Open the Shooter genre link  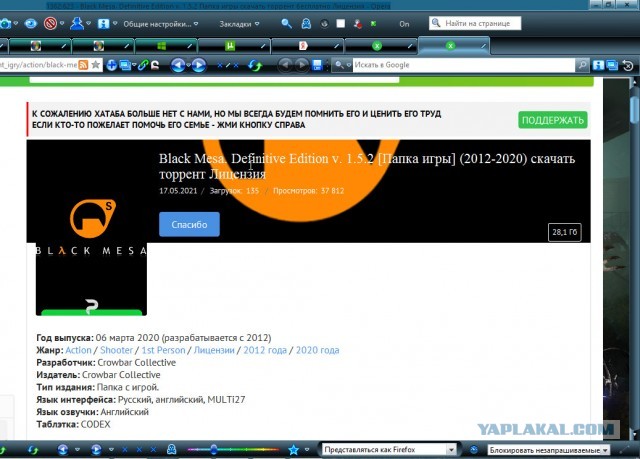coord(116,350)
